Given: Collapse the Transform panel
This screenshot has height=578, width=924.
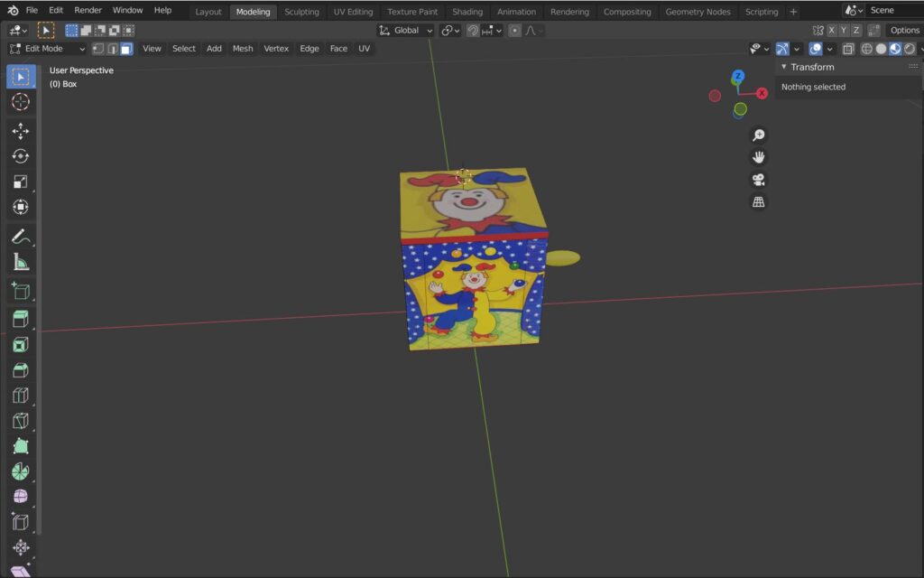Looking at the screenshot, I should tap(784, 67).
